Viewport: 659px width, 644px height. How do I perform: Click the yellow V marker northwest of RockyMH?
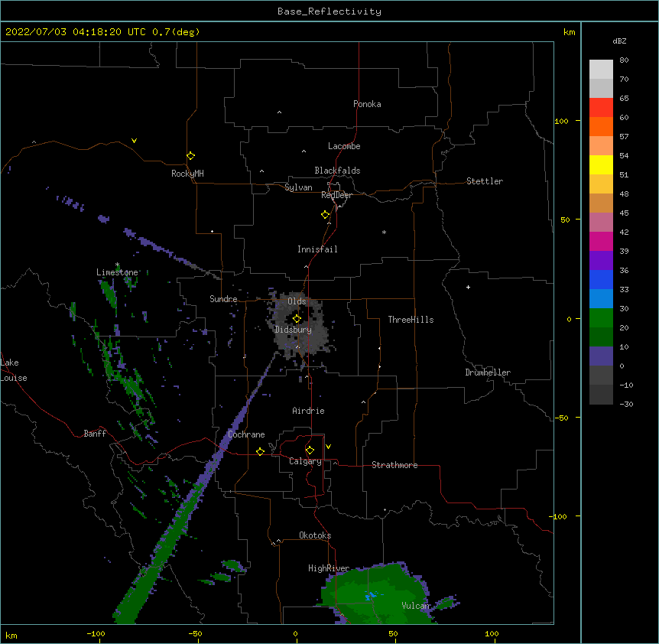(134, 141)
